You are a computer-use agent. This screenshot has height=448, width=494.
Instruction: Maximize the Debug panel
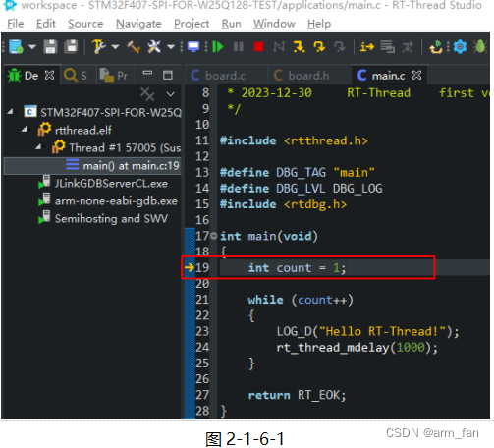(168, 76)
